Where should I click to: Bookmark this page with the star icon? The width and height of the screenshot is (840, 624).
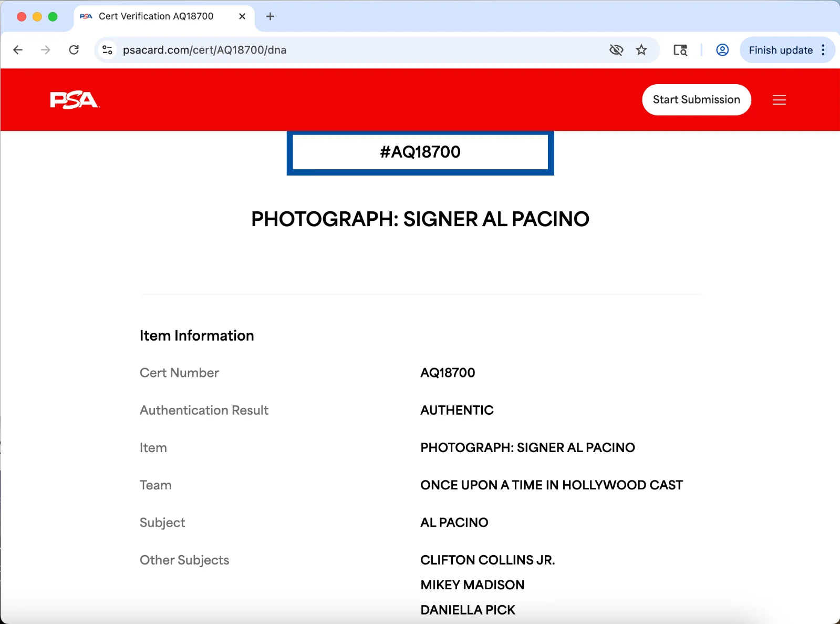[641, 50]
